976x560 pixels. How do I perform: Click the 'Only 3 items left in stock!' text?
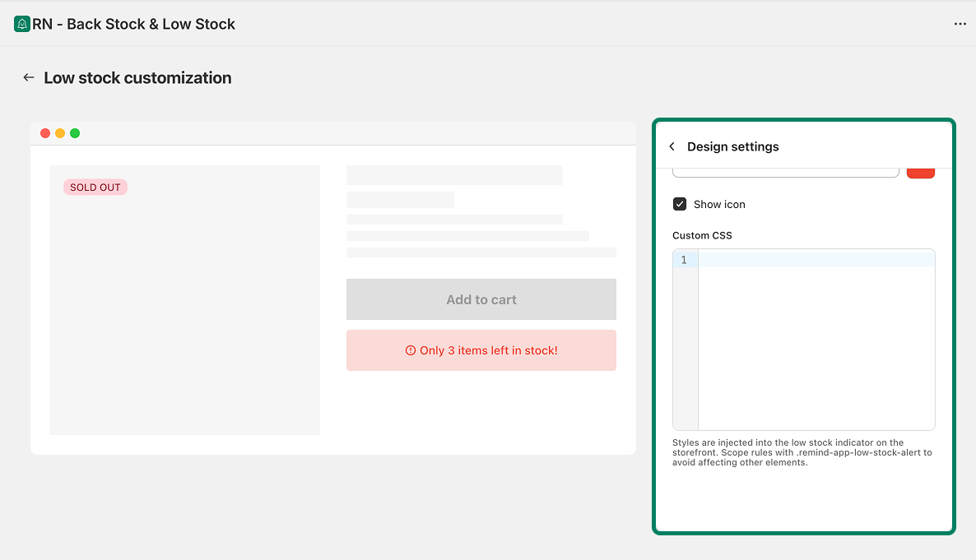pyautogui.click(x=488, y=350)
